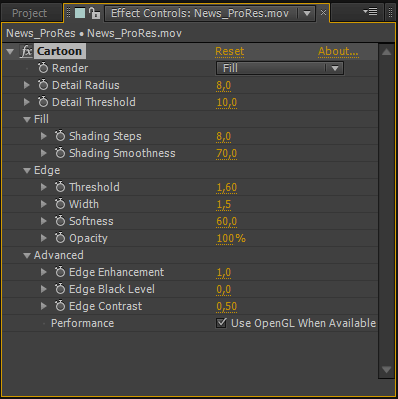Toggle the Render stopwatch icon
The height and width of the screenshot is (399, 398).
coord(43,68)
